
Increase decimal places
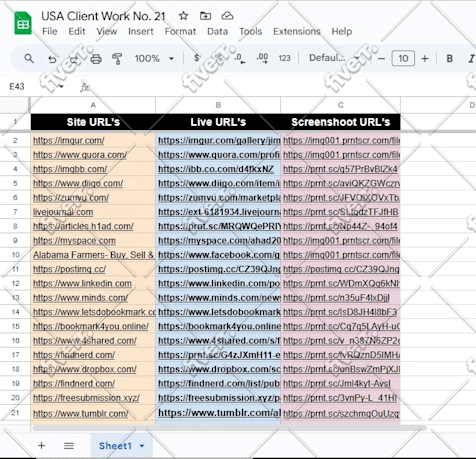point(262,58)
